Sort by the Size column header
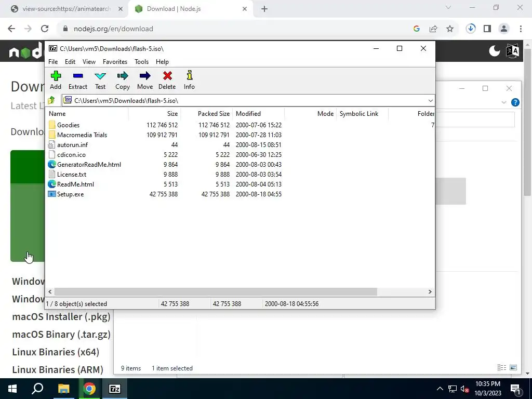The image size is (532, 399). pos(154,114)
